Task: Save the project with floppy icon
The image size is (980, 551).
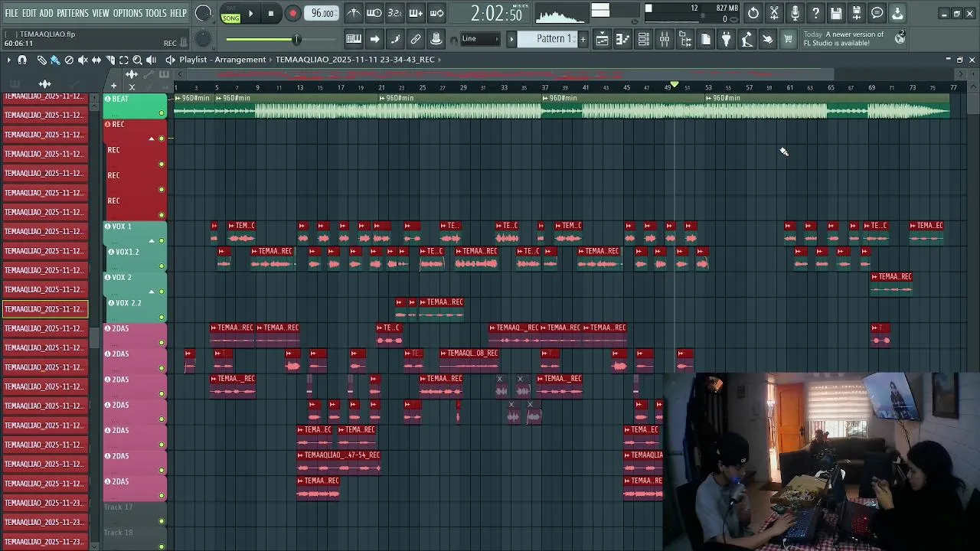Action: [x=836, y=13]
